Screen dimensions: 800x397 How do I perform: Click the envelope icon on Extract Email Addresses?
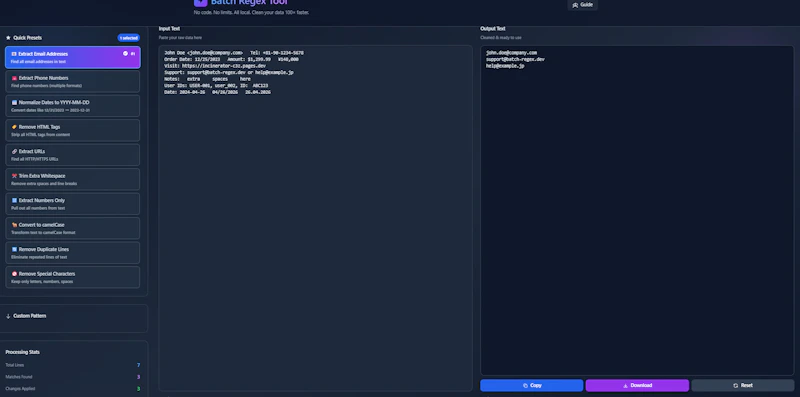(14, 54)
